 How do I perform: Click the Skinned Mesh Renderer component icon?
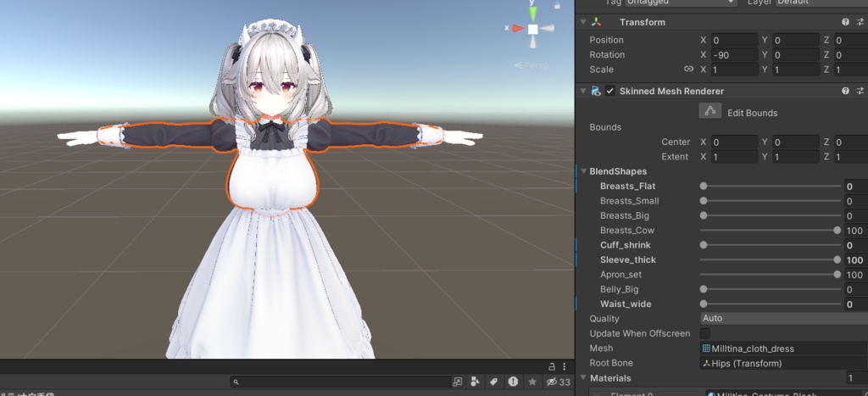pos(596,91)
